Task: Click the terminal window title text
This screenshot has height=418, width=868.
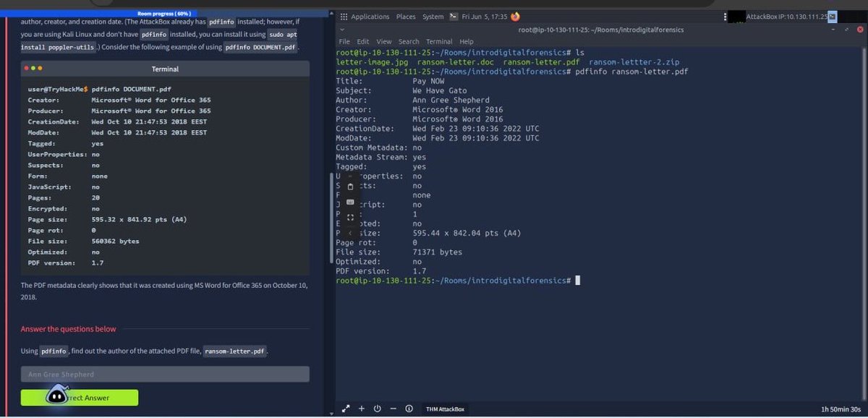Action: click(600, 30)
